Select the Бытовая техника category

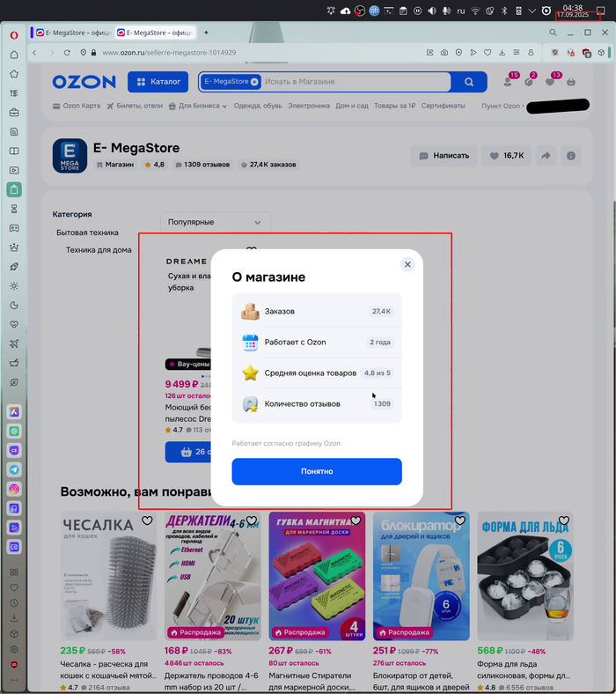87,233
